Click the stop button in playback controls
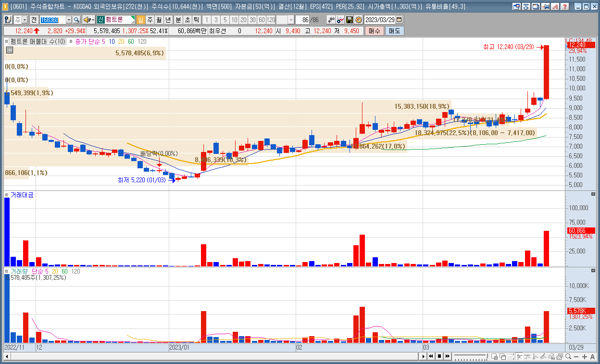This screenshot has width=600, height=364. click(x=439, y=356)
